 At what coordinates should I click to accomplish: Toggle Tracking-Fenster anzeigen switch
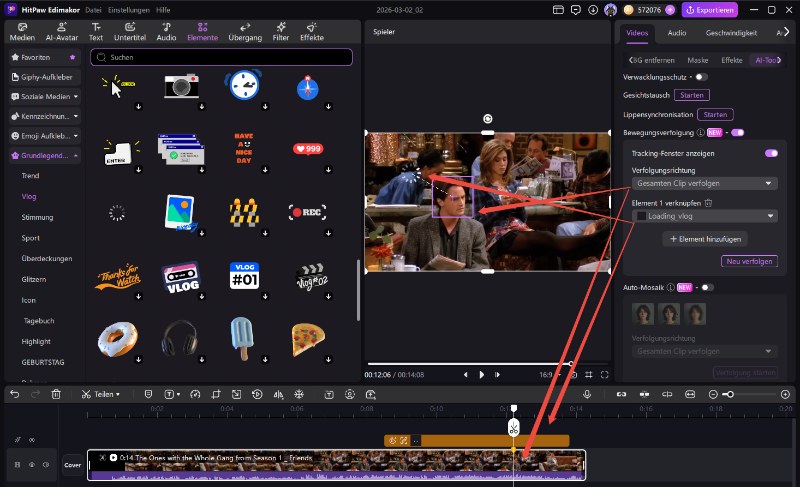pos(771,153)
